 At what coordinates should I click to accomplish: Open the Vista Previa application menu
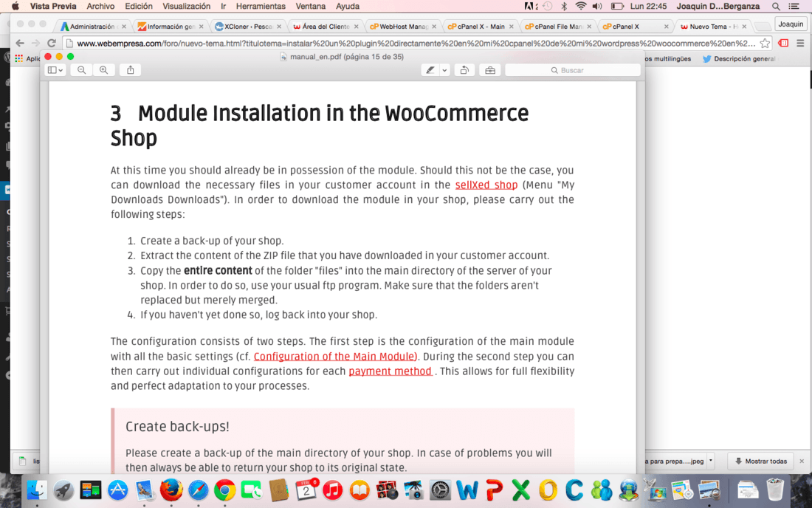pyautogui.click(x=53, y=6)
